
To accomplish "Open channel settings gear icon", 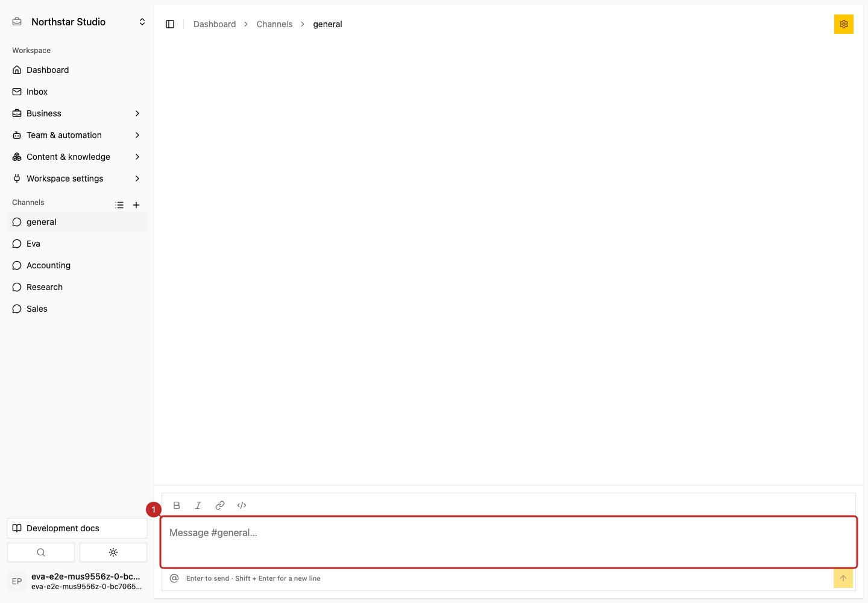I will (844, 24).
